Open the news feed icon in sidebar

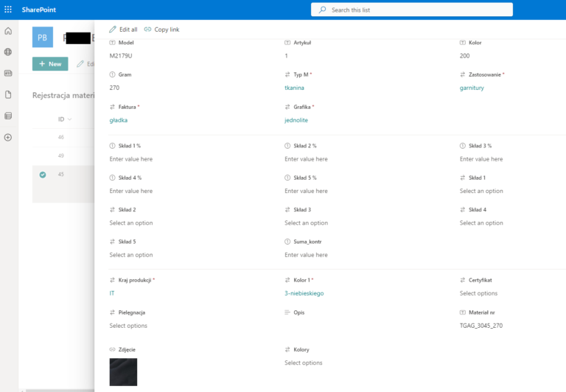[8, 74]
